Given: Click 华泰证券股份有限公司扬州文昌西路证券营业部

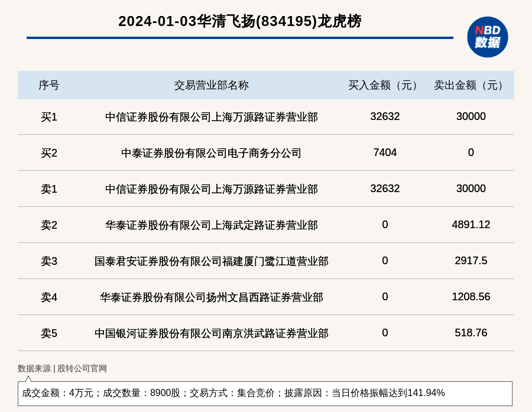Looking at the screenshot, I should pyautogui.click(x=212, y=297).
